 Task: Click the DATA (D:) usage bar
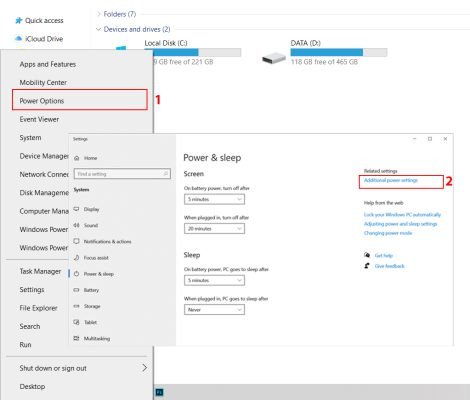339,52
